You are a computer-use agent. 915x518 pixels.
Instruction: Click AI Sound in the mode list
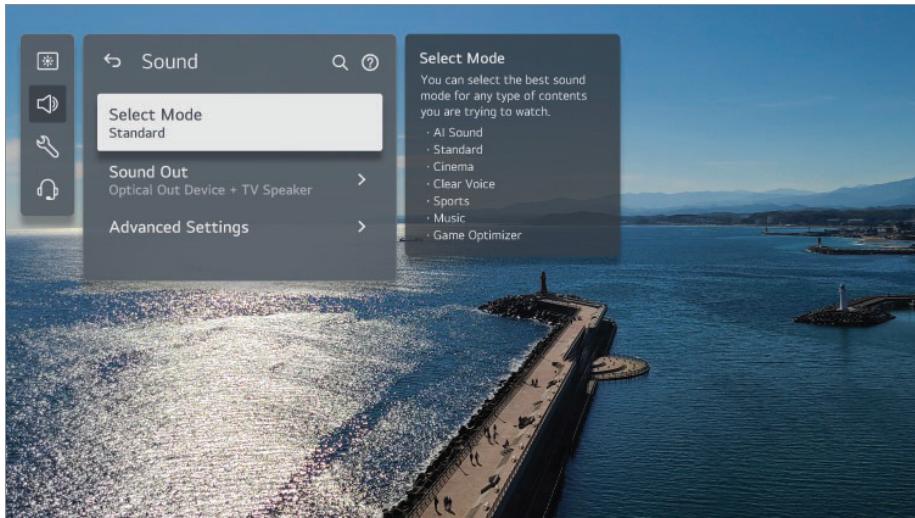tap(457, 132)
